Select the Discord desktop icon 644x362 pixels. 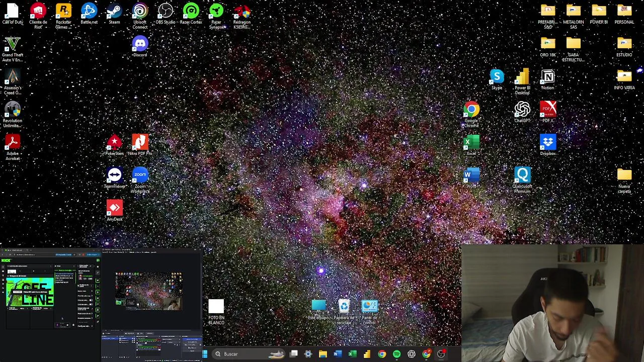coord(140,46)
